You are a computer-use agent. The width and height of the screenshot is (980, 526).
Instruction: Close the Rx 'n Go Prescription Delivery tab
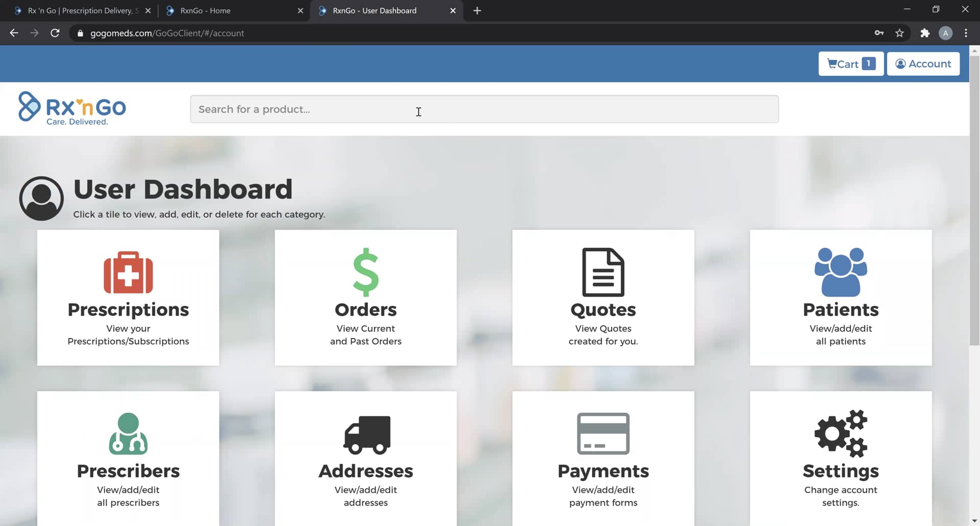tap(148, 11)
